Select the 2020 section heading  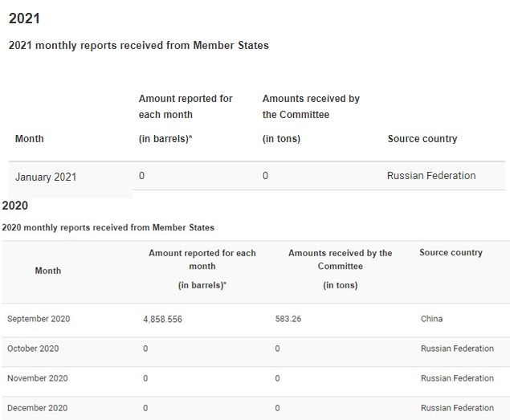pyautogui.click(x=15, y=206)
